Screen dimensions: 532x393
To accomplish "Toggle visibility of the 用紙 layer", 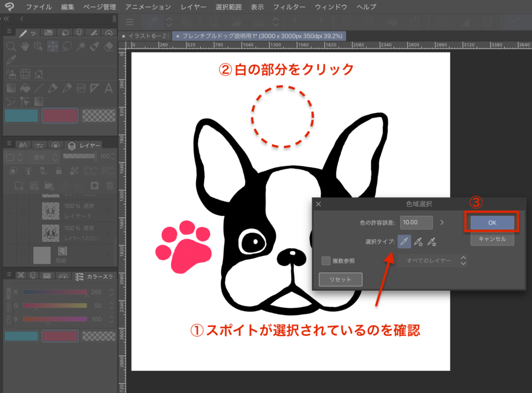I will 10,254.
